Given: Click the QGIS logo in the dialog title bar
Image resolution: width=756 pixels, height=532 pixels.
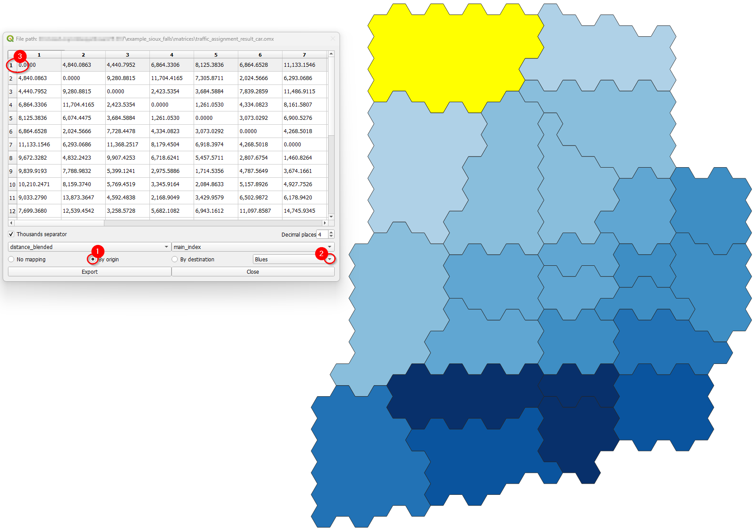Looking at the screenshot, I should 10,38.
